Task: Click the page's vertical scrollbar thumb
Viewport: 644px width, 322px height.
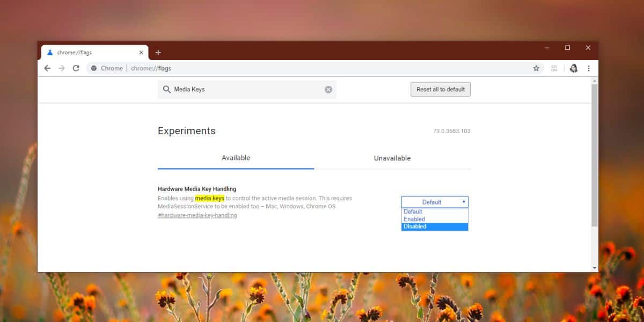Action: pos(594,155)
